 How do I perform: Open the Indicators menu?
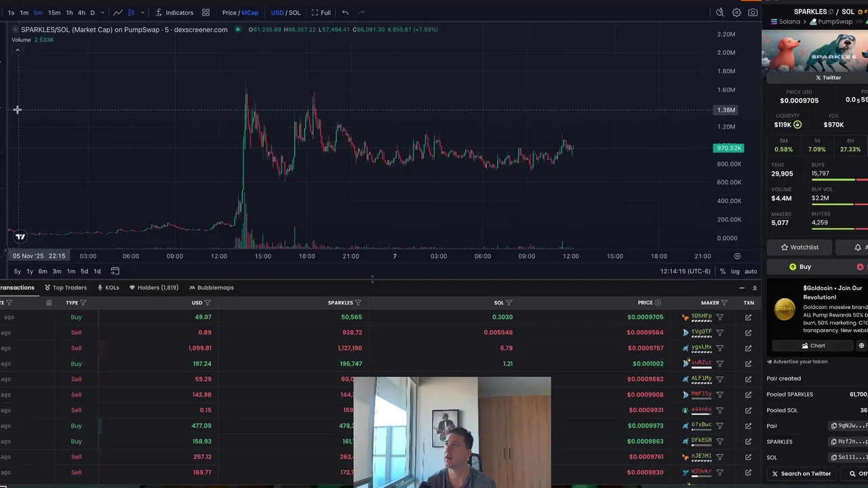tap(174, 12)
